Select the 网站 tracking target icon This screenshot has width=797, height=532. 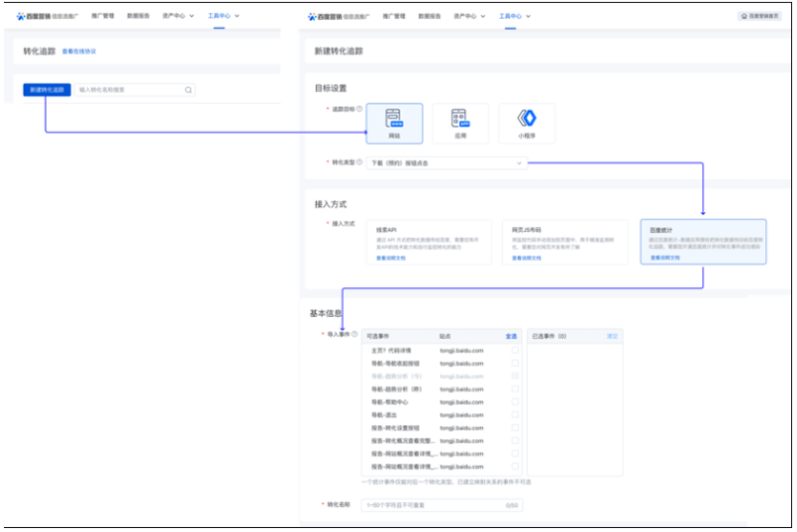[x=394, y=124]
